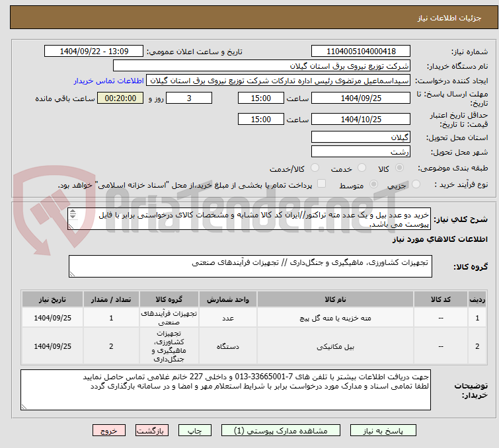Select the کالا radio button
This screenshot has width=499, height=448.
[399, 168]
